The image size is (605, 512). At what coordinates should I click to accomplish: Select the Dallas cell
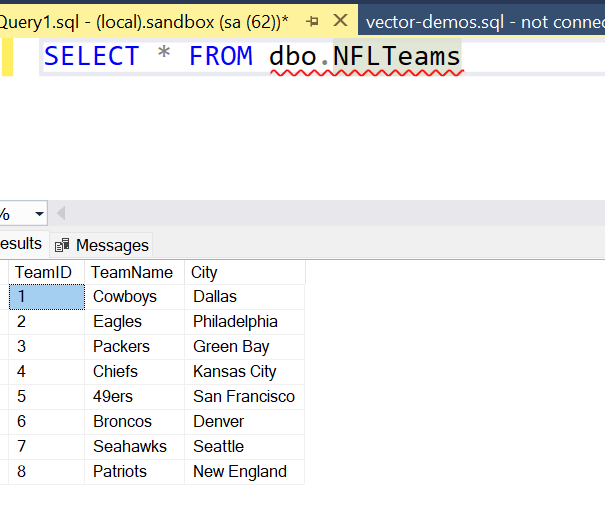tap(245, 297)
